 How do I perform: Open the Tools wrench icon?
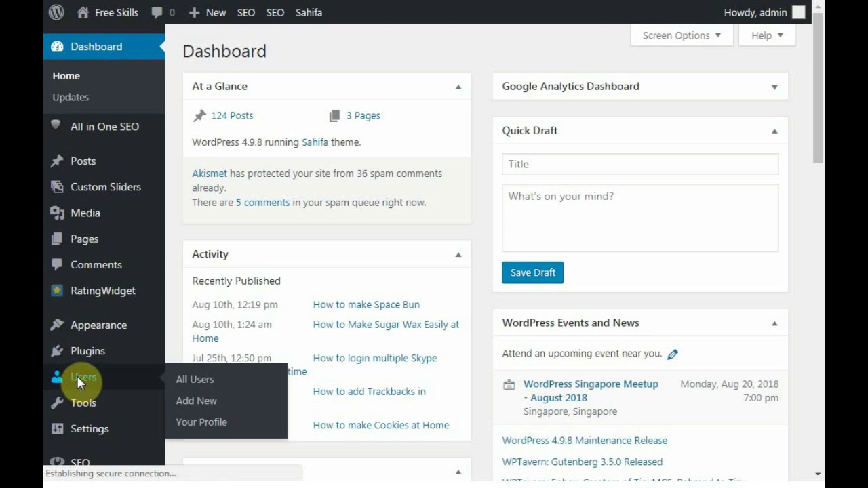pos(57,403)
